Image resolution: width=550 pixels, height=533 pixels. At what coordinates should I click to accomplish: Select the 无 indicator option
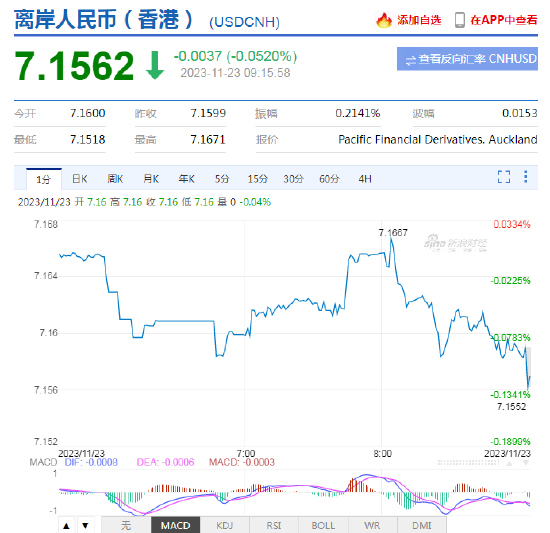(x=126, y=525)
